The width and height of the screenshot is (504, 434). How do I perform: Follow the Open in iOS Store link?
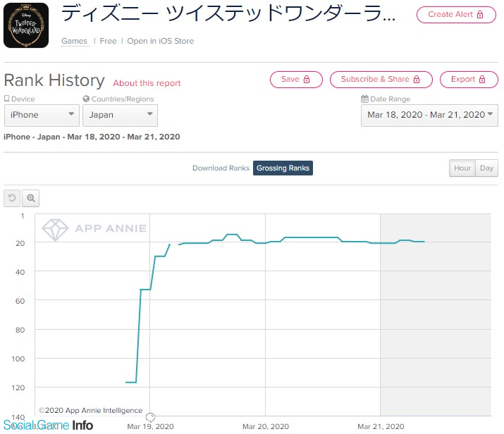tap(161, 41)
